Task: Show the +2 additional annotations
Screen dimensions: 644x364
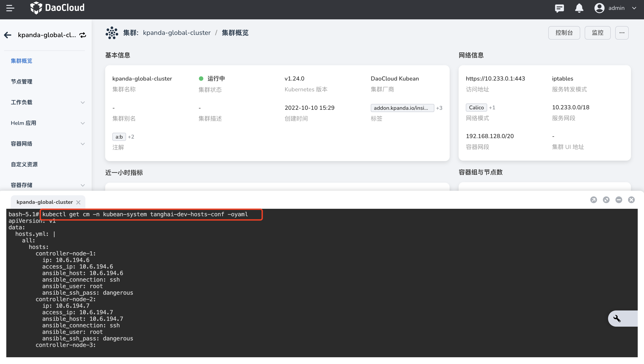Action: click(131, 137)
